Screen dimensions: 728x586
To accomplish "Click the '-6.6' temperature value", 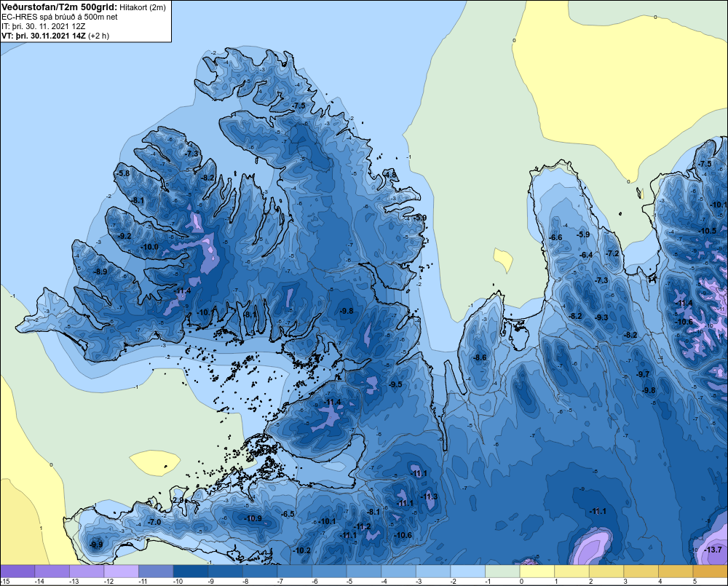I will [555, 237].
